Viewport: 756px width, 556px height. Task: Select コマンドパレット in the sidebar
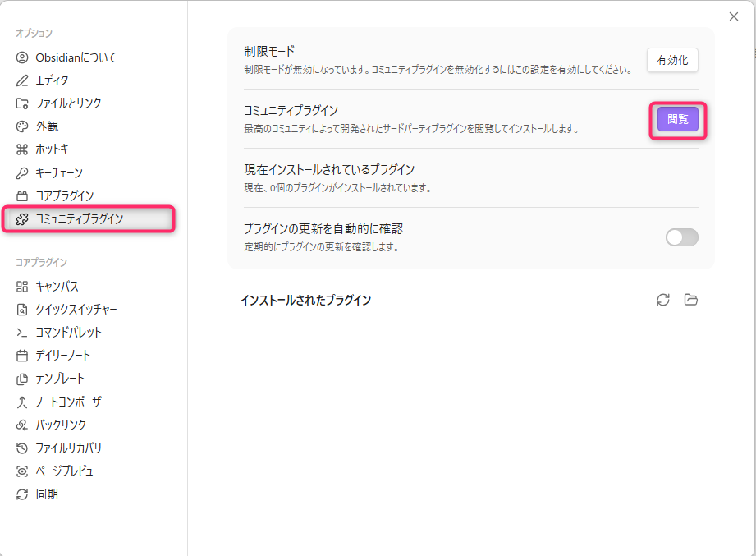click(68, 333)
